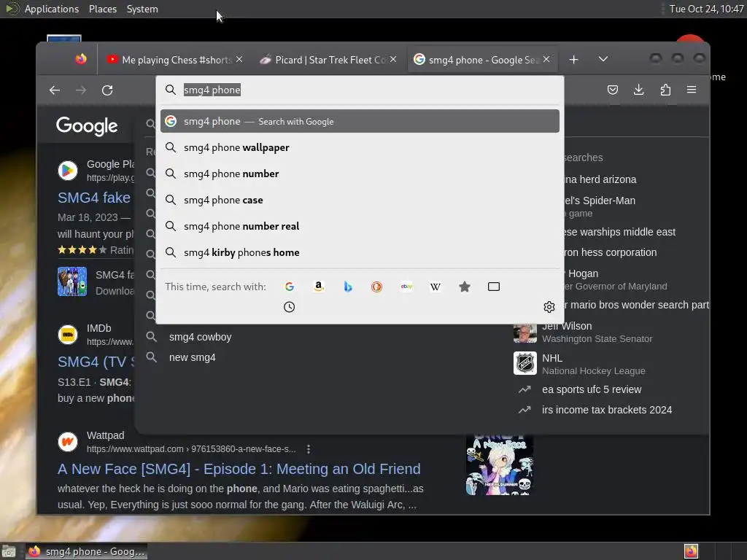This screenshot has width=747, height=560.
Task: Select suggestion smg4 kirby phones home
Action: [360, 252]
